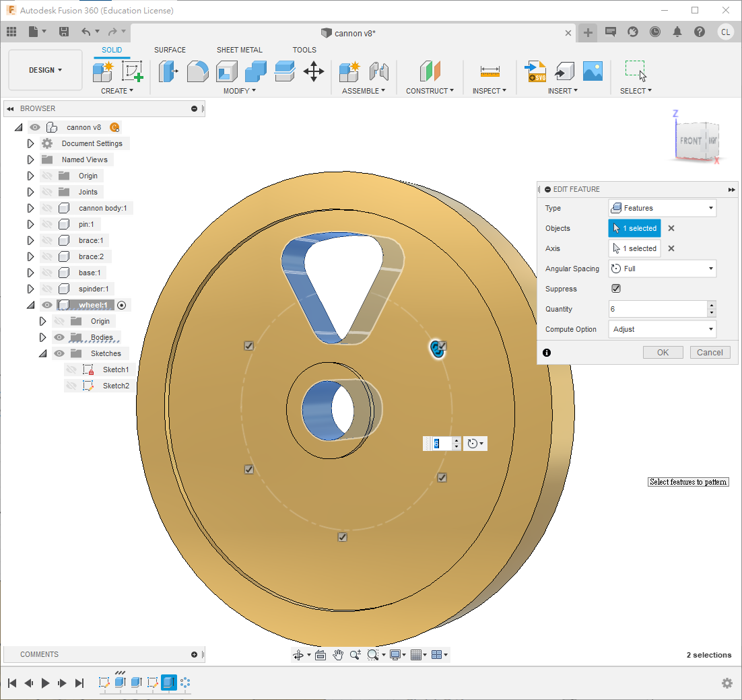The height and width of the screenshot is (700, 742).
Task: Select the Fillet tool in Modify
Action: [x=197, y=71]
